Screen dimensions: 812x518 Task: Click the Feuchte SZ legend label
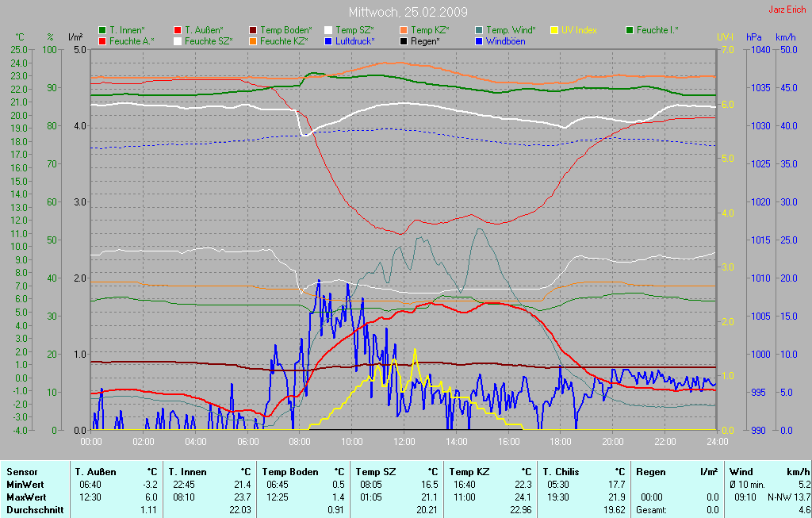pos(208,40)
